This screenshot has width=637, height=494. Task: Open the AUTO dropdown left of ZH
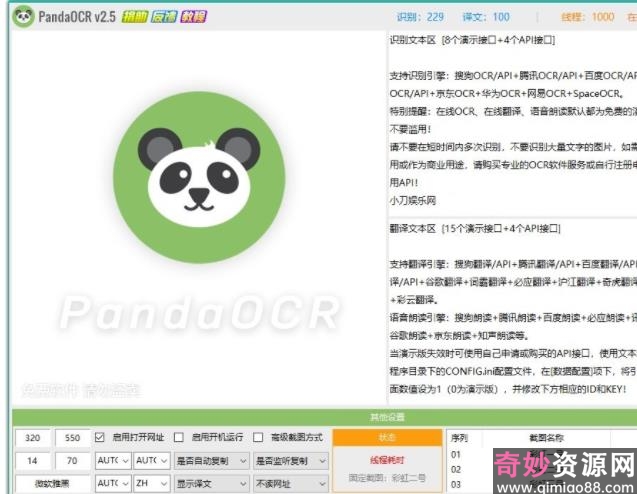click(113, 483)
